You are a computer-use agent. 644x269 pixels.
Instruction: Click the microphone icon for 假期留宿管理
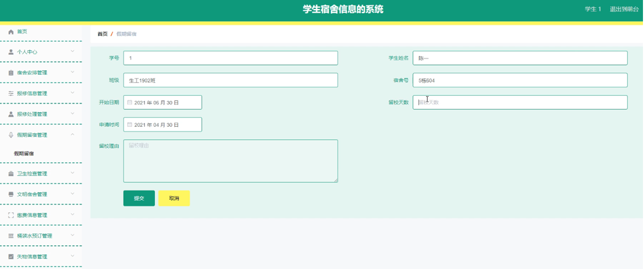point(11,135)
